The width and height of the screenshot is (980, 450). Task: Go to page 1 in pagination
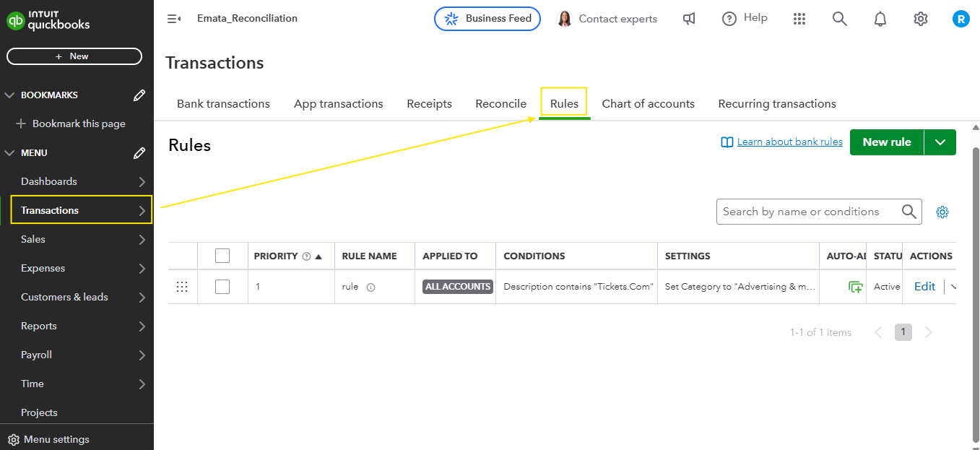[903, 332]
